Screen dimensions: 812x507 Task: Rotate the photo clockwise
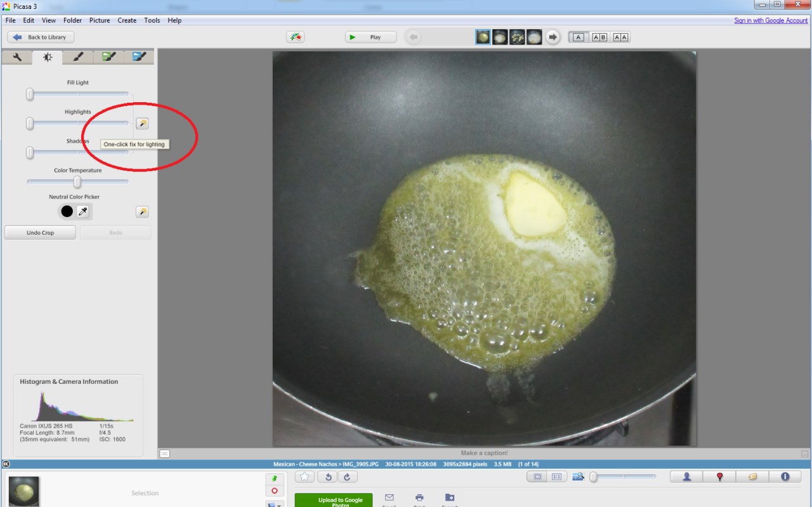coord(347,477)
